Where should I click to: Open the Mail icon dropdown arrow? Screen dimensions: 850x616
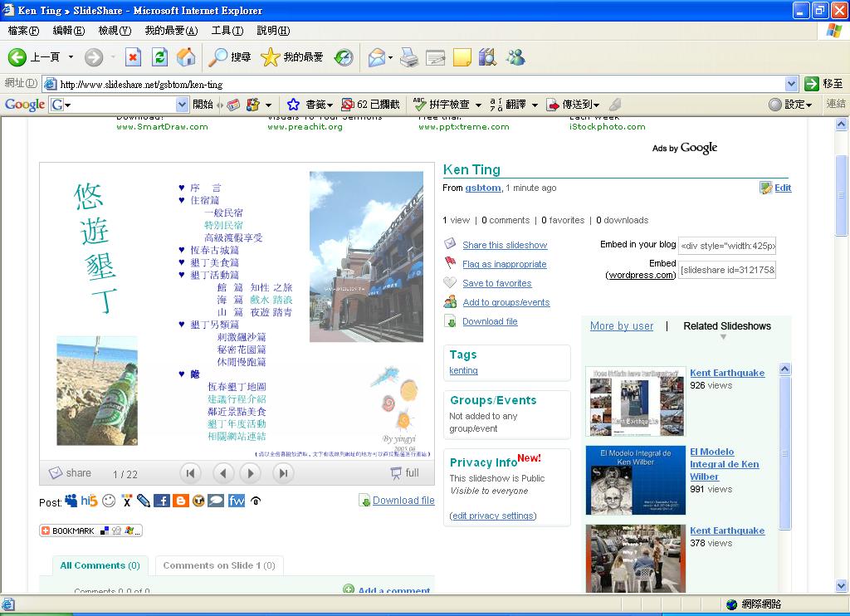[x=390, y=57]
